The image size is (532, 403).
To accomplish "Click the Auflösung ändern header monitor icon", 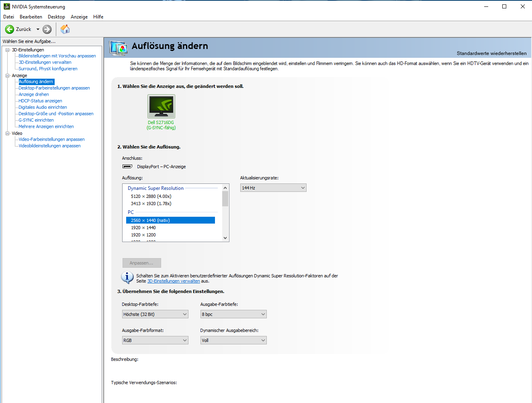I will point(119,48).
